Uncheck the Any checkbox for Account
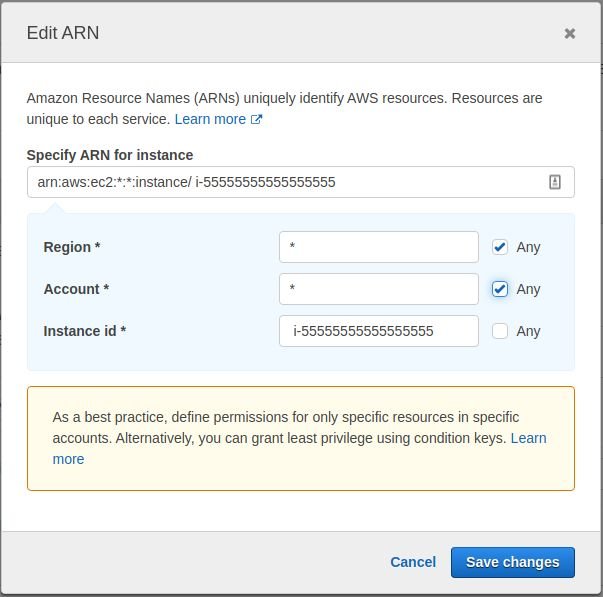Screen dimensions: 603x597 pos(500,289)
